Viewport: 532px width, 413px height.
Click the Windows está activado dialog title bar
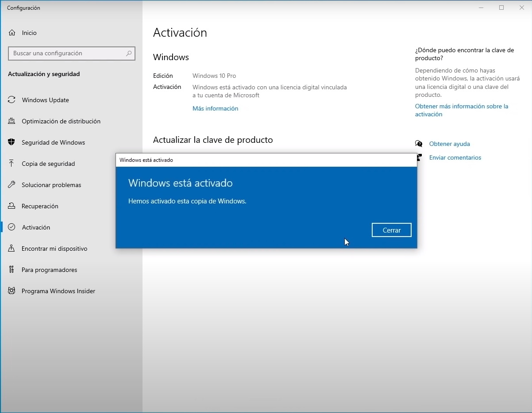[266, 160]
